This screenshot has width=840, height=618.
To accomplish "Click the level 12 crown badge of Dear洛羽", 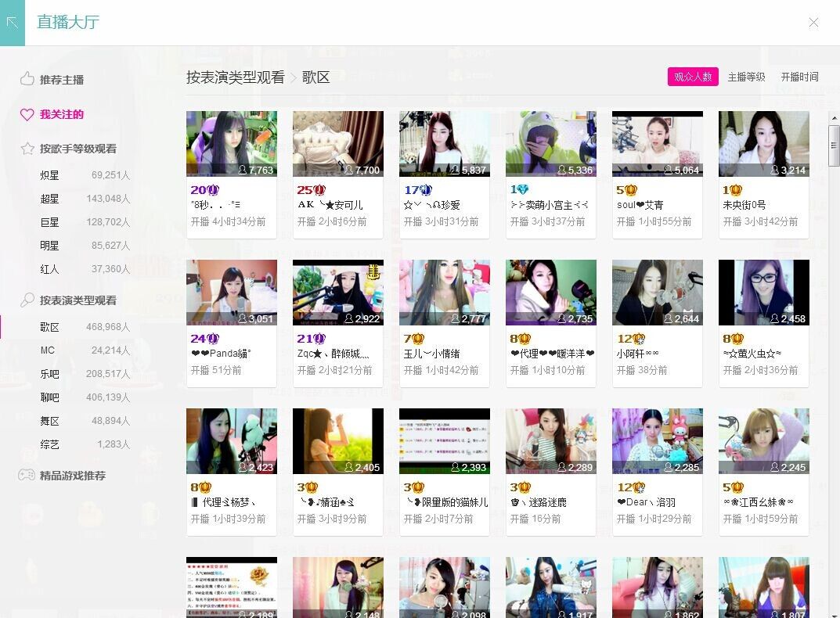I will 631,487.
